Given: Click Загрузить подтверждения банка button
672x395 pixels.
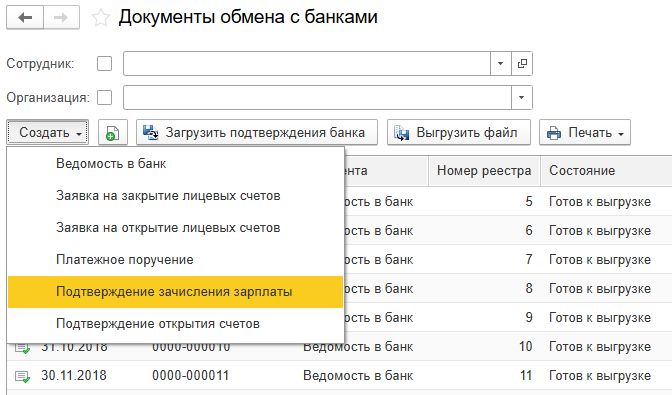Looking at the screenshot, I should click(257, 132).
